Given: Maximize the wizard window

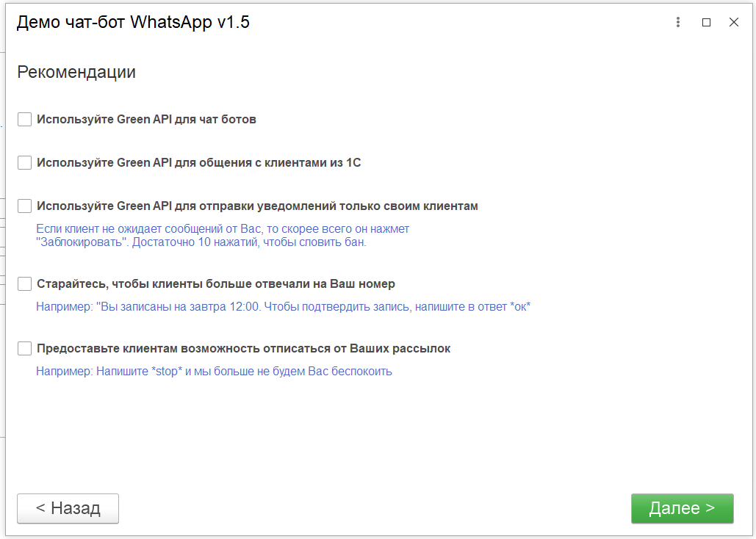Looking at the screenshot, I should click(x=706, y=22).
